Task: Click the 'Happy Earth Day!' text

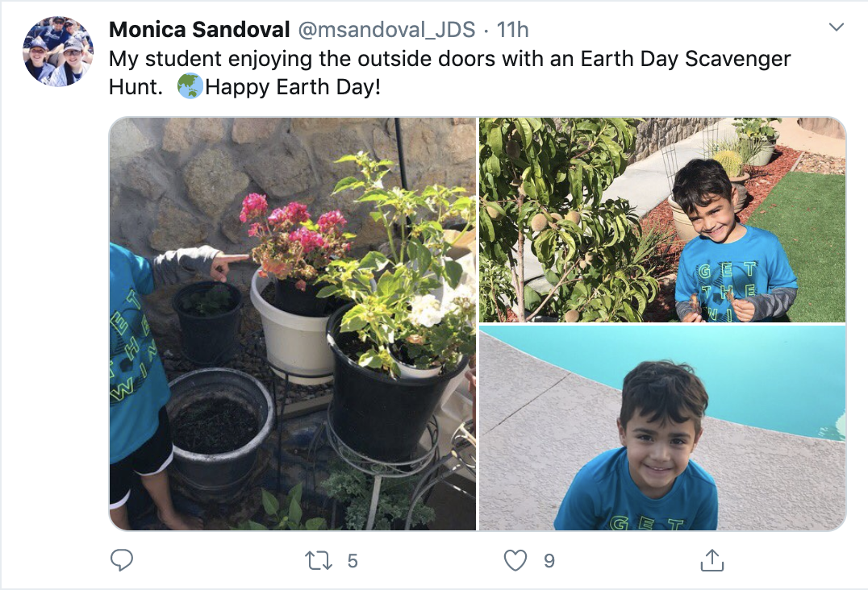Action: (293, 86)
